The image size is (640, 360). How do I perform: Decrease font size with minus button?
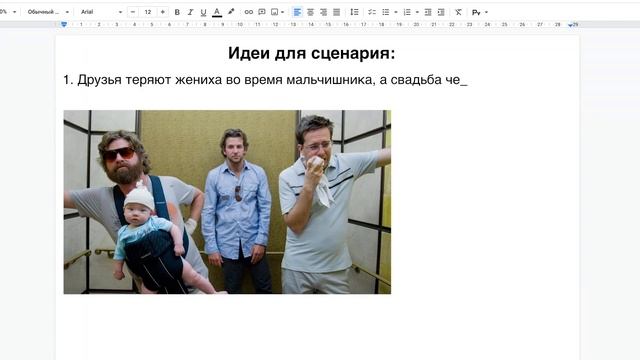click(x=133, y=12)
